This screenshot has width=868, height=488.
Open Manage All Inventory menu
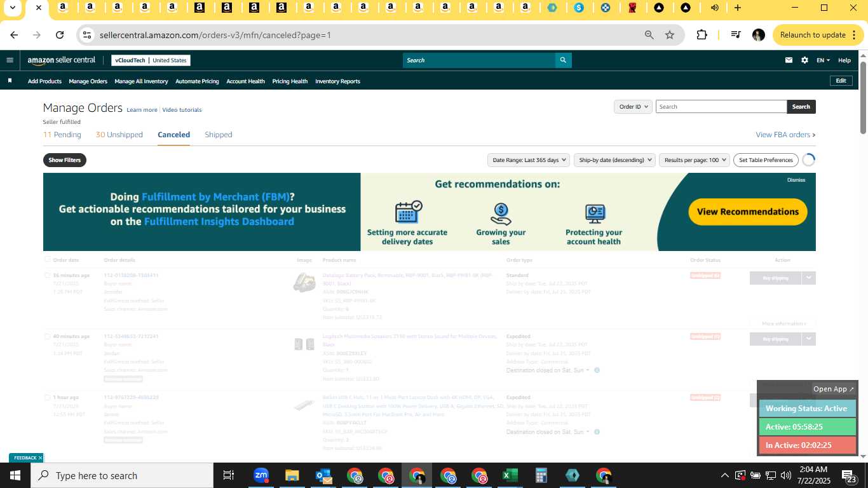(141, 81)
